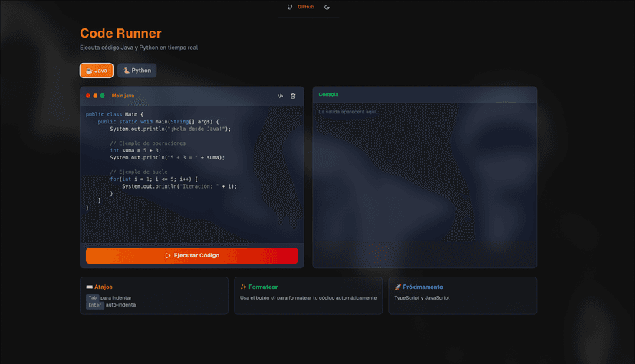
Task: Click the Próximamente card heading
Action: 423,287
